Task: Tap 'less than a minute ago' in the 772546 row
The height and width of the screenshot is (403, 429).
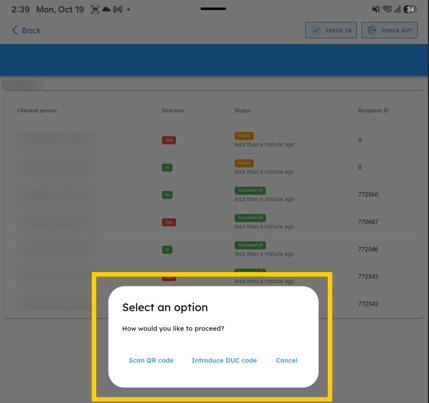Action: point(264,254)
